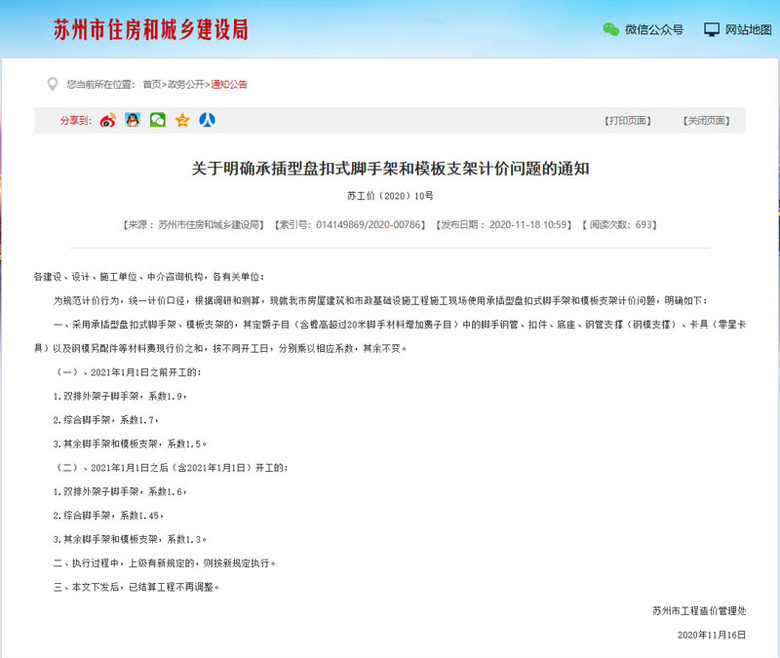
Task: Click the 打印页面 print button
Action: [x=628, y=121]
